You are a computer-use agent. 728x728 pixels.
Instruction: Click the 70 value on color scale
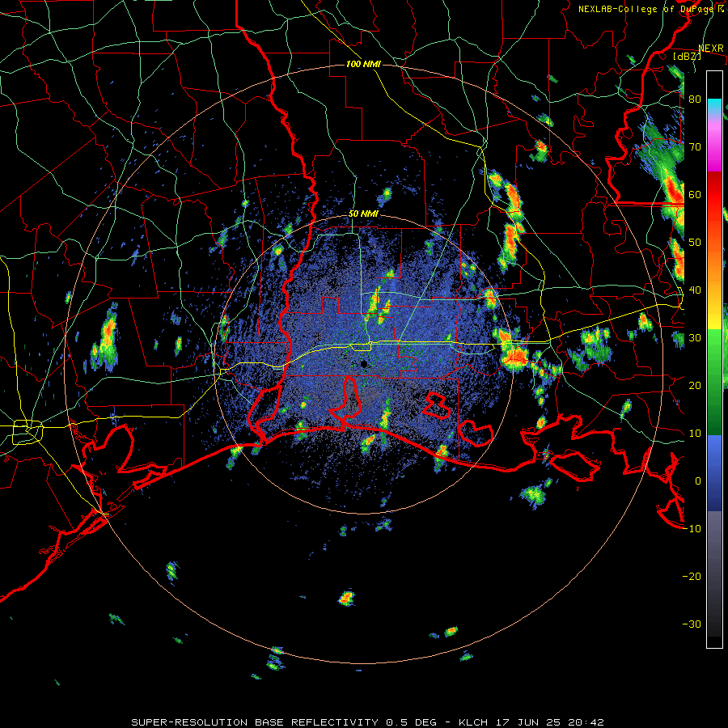(695, 146)
